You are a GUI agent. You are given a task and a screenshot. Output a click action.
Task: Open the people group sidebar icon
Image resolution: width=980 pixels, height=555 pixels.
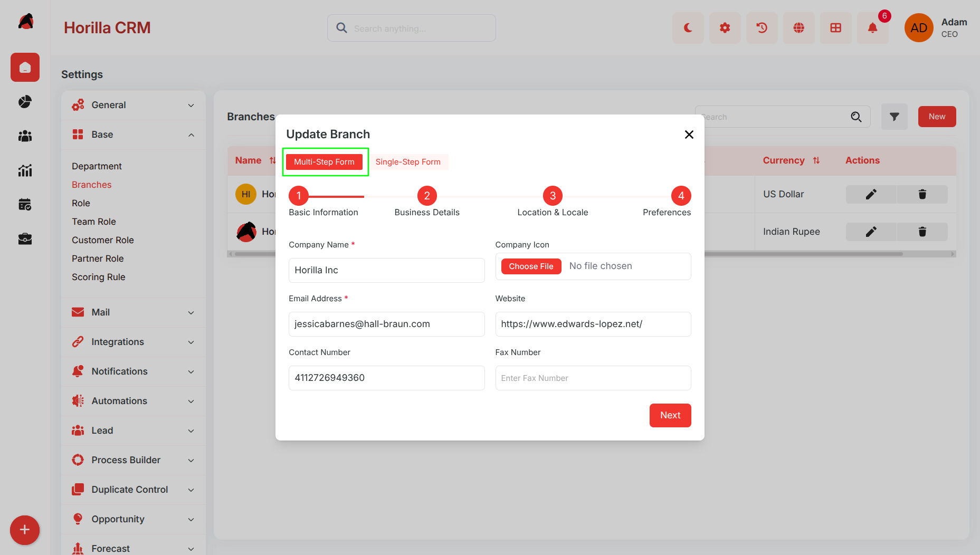[x=25, y=136]
